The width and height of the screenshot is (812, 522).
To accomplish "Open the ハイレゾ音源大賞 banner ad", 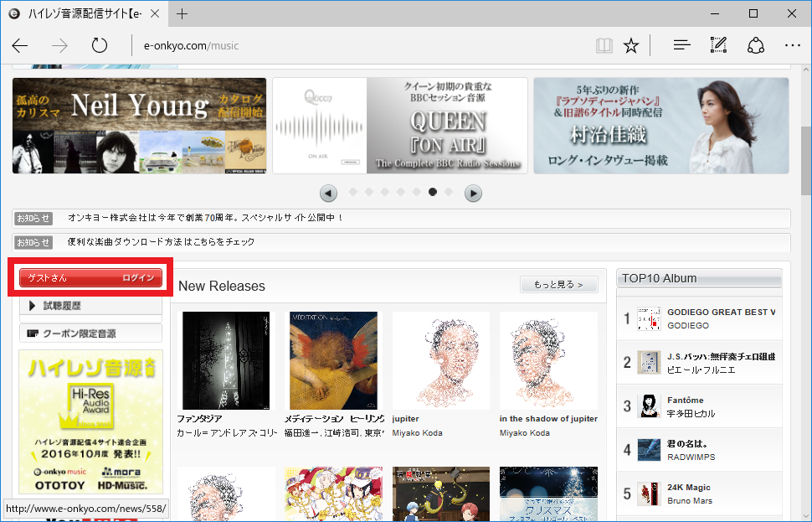I will point(90,422).
